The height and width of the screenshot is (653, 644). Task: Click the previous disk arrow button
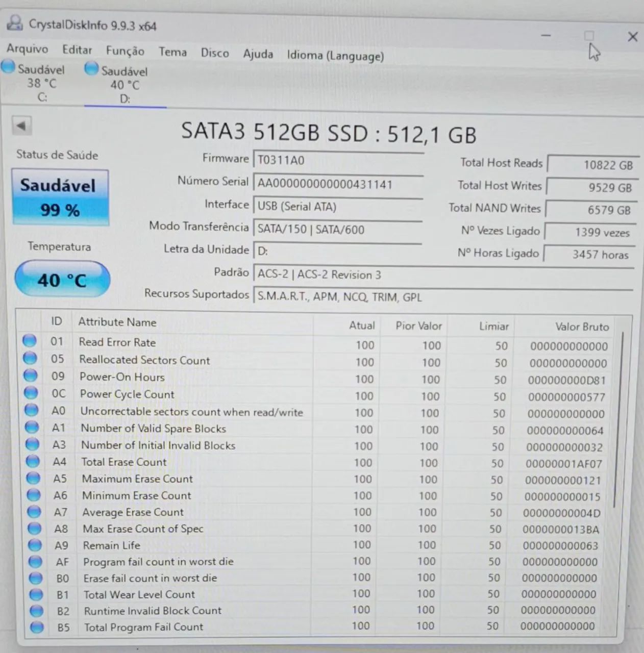click(x=21, y=125)
